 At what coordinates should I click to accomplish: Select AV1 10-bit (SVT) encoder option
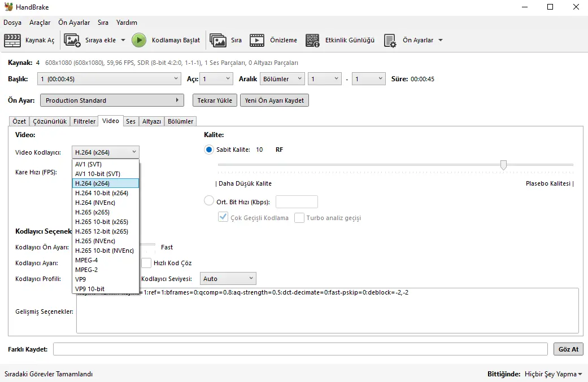coord(106,174)
